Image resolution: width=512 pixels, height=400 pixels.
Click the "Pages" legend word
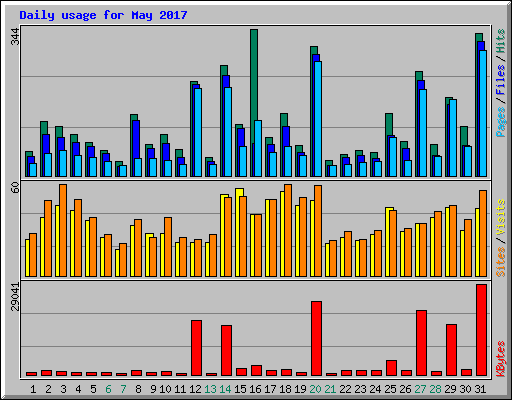click(501, 122)
